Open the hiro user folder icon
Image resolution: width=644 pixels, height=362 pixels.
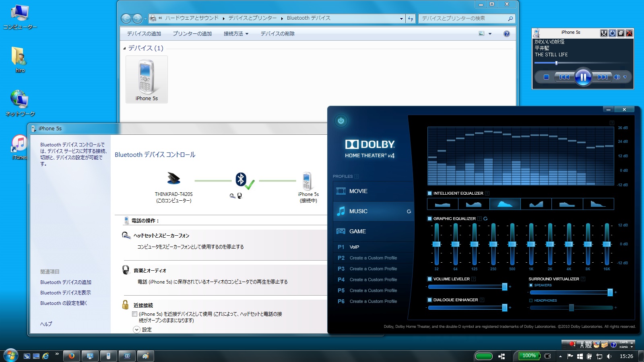click(19, 60)
